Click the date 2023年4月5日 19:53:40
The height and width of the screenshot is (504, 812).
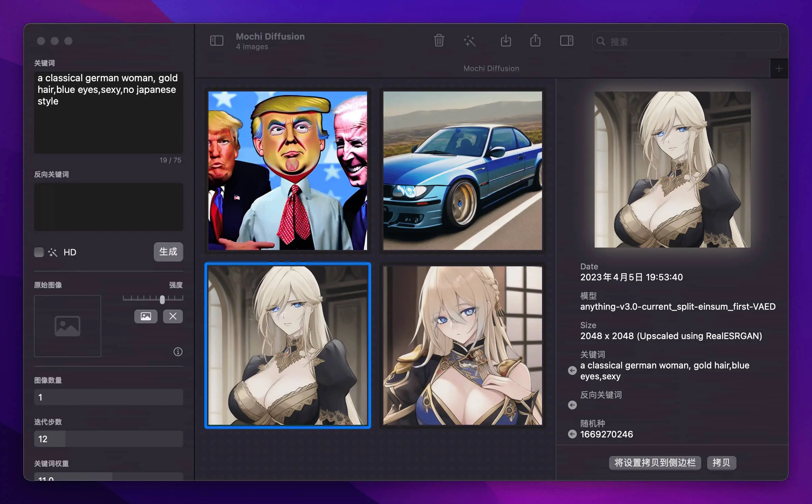point(632,277)
